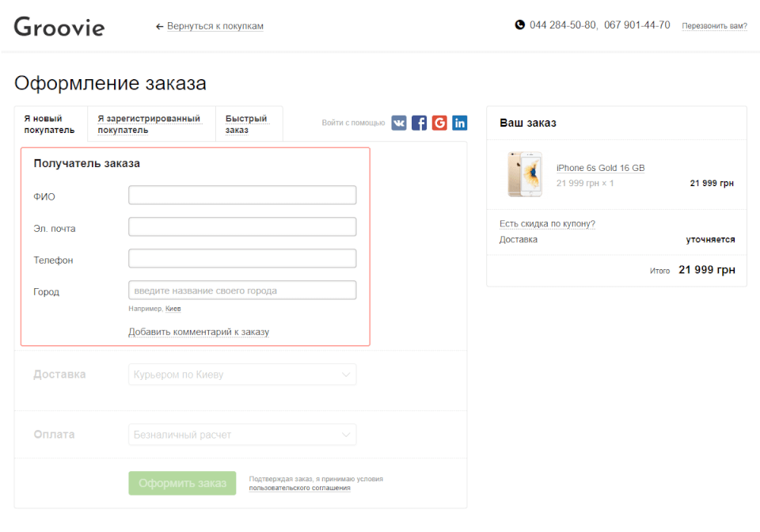Switch to 'Я новый покупатель' tab
Screen dimensions: 760x532
pos(50,124)
